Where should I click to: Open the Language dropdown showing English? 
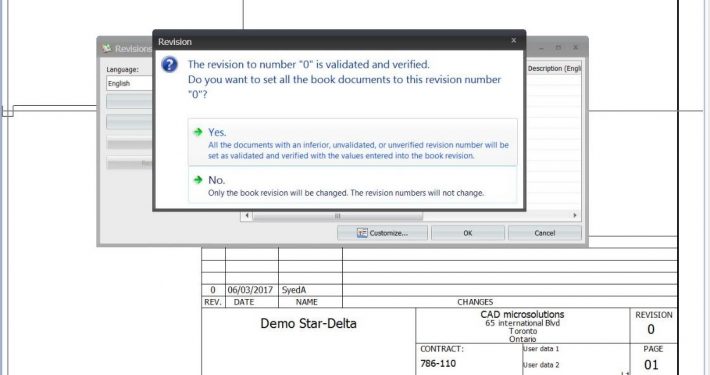(130, 83)
